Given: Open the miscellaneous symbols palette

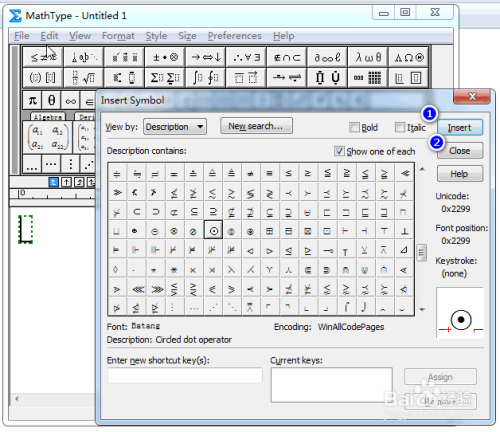Looking at the screenshot, I should (328, 57).
